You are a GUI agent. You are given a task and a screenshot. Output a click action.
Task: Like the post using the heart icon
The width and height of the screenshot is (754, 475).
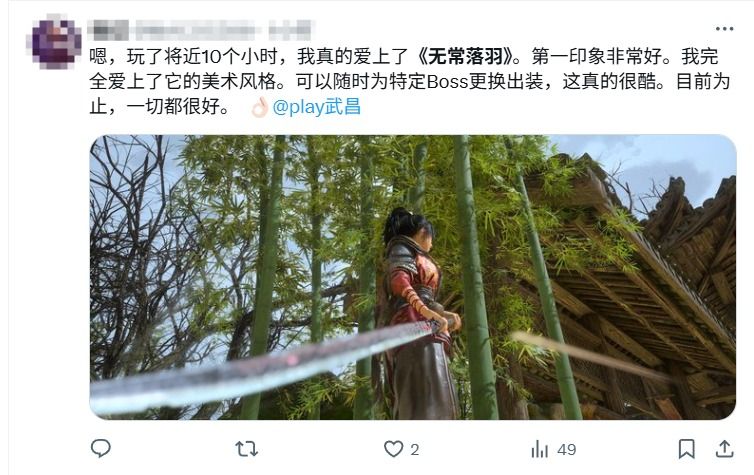[393, 449]
